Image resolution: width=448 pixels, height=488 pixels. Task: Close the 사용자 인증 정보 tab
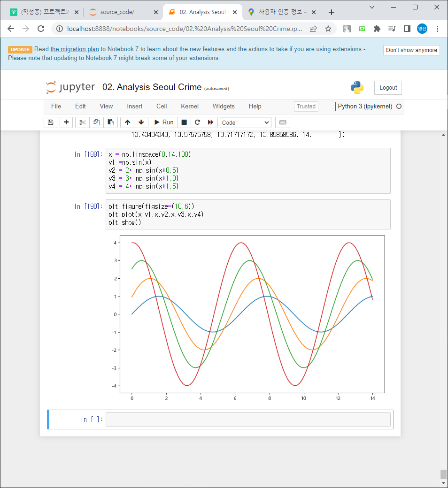point(314,12)
